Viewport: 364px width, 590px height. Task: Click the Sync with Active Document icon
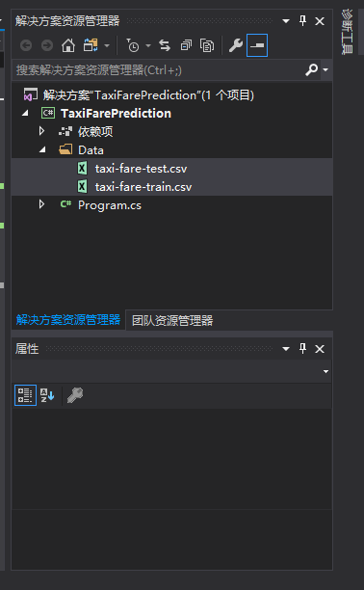[x=165, y=45]
